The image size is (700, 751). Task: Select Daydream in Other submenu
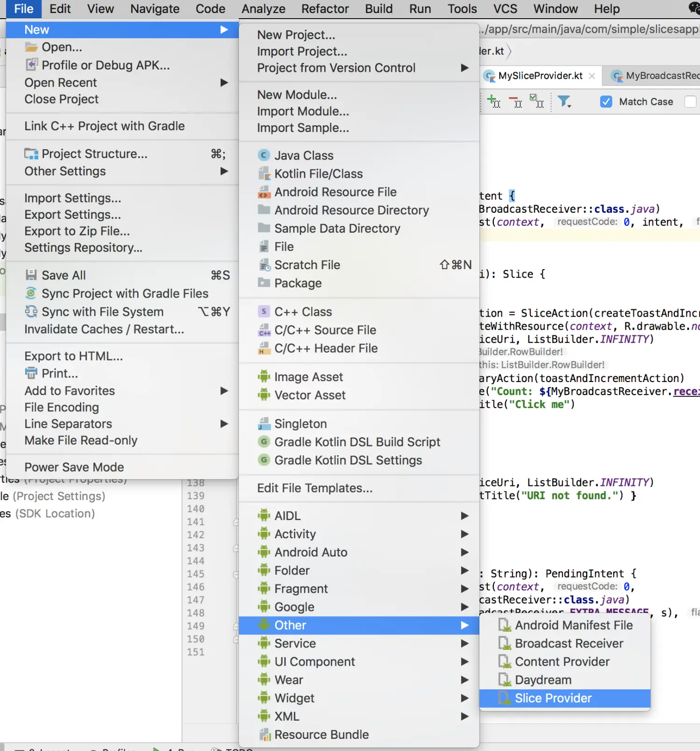click(x=565, y=680)
